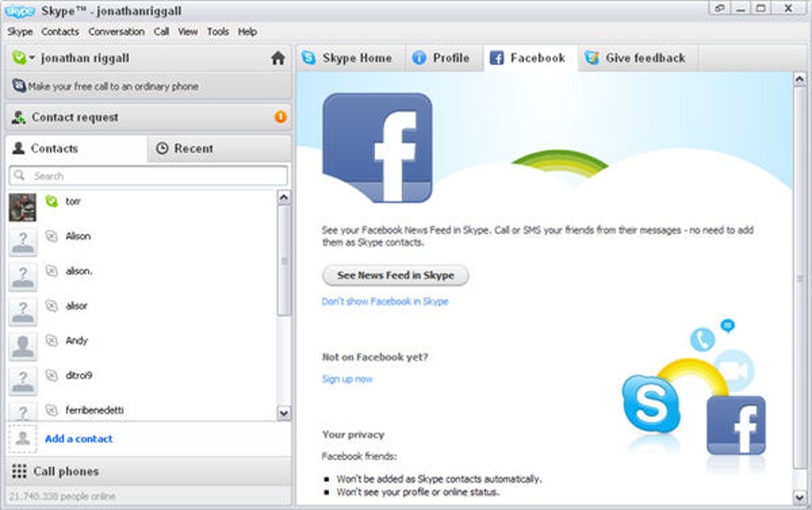
Task: Click Make your free call to an ordinary phone
Action: 113,87
